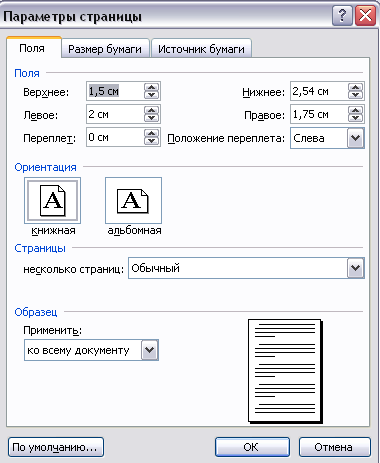Click the help question mark icon

[342, 16]
